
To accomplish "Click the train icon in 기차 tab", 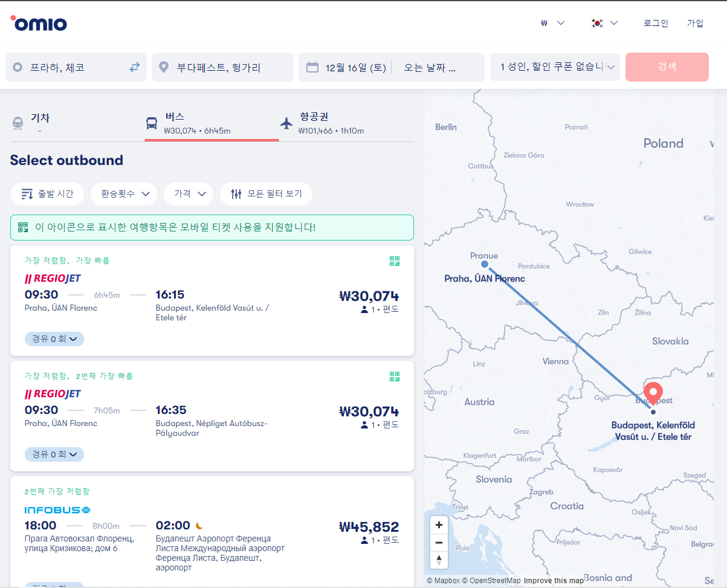I will pos(18,123).
